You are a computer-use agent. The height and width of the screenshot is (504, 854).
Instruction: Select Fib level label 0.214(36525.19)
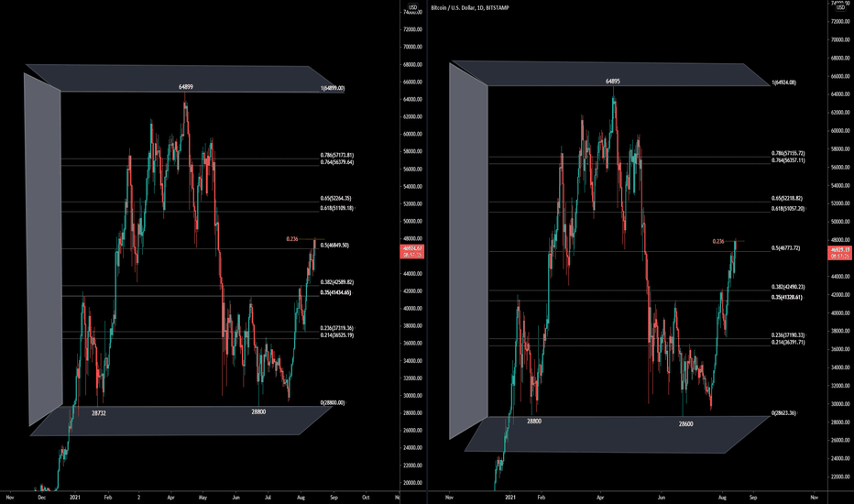coord(337,335)
